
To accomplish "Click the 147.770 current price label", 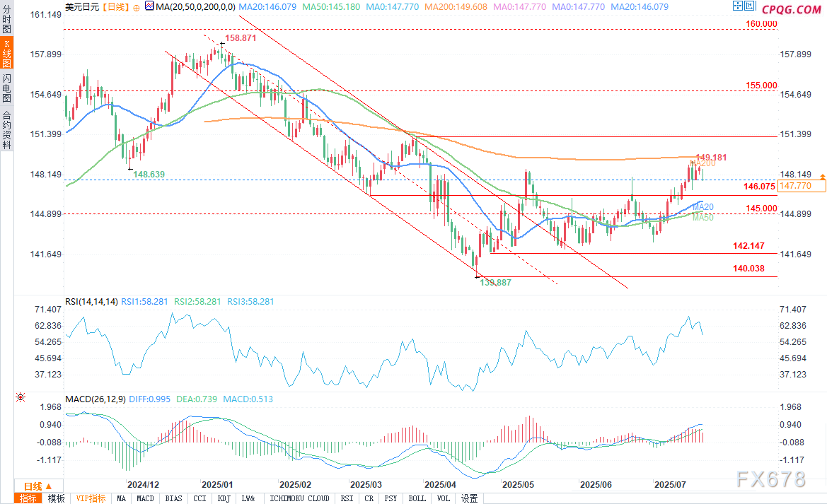I will click(802, 185).
